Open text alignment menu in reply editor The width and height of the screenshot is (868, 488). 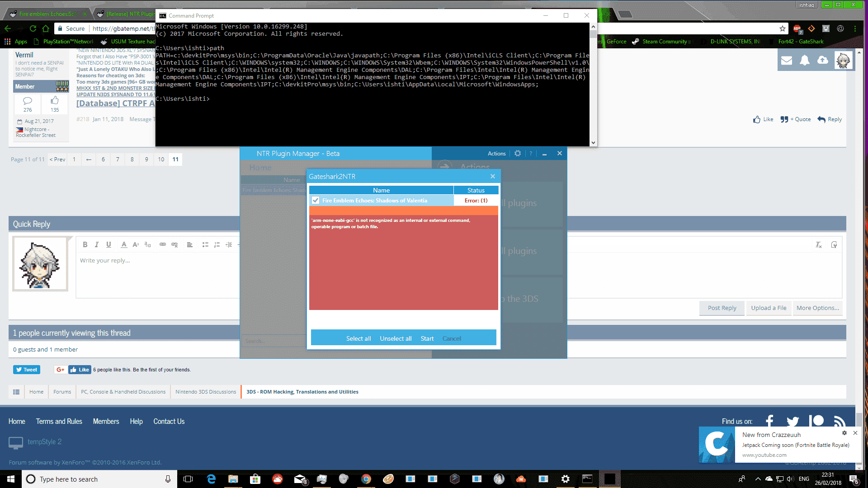point(190,244)
